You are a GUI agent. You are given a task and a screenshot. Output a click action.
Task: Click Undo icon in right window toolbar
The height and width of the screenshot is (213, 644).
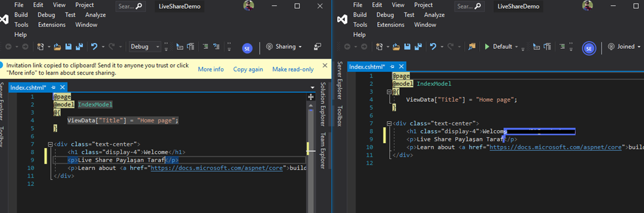point(433,47)
